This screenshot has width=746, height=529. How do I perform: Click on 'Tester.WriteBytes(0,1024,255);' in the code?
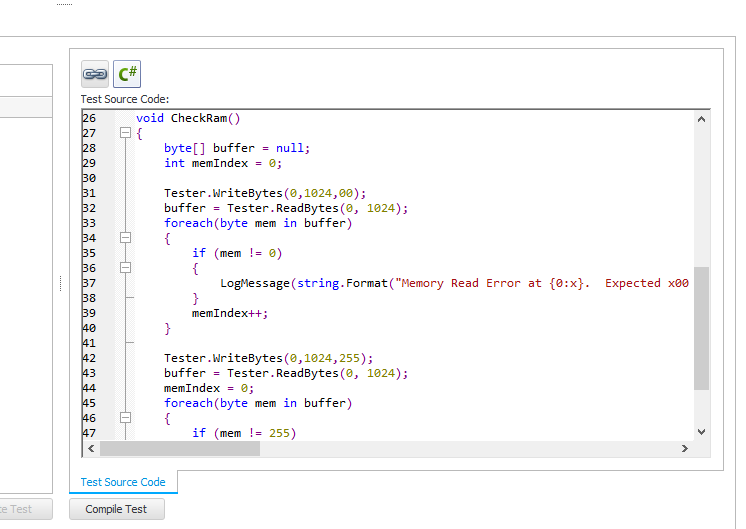click(x=268, y=358)
